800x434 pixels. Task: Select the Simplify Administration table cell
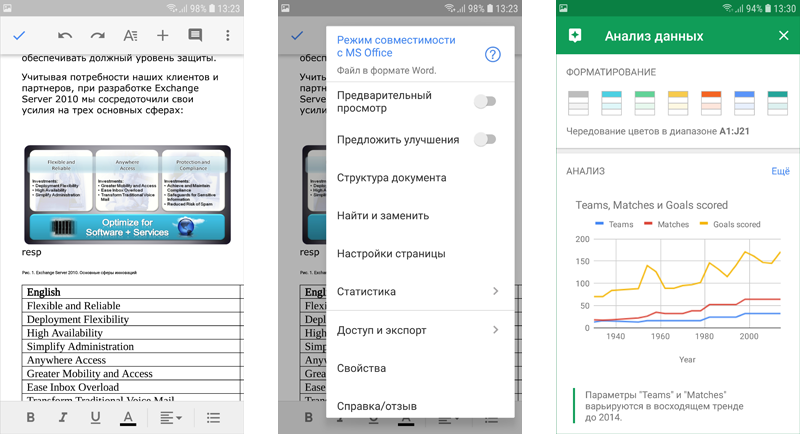click(x=131, y=346)
